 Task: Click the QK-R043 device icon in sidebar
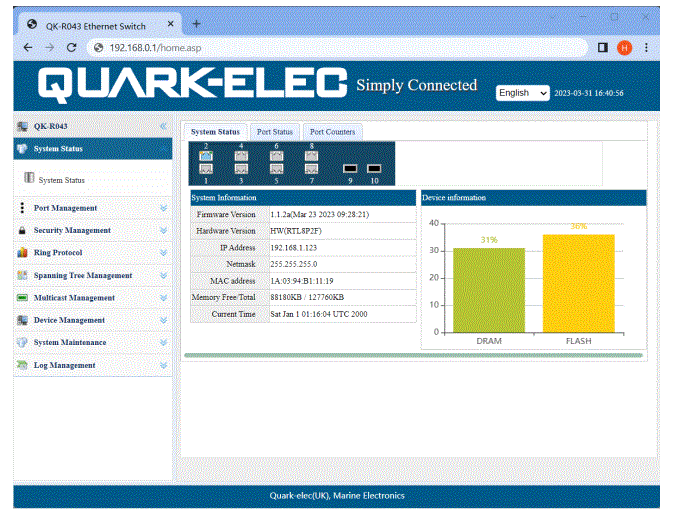point(22,126)
